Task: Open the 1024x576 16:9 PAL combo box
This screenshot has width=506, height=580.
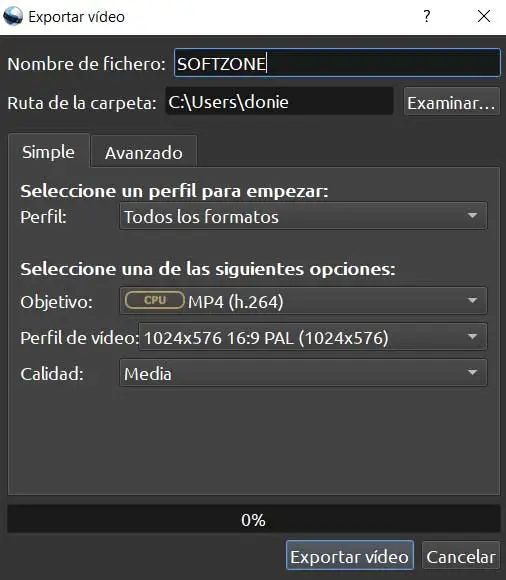Action: tap(313, 337)
